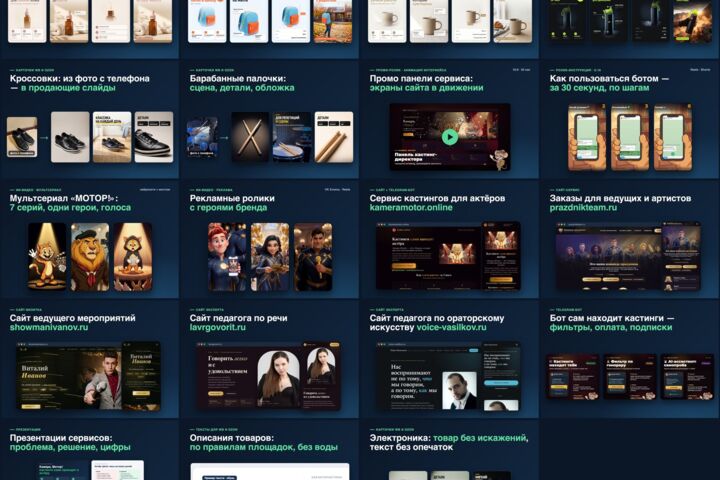Open the voice-vasilkov site screenshot
The height and width of the screenshot is (480, 720).
[x=428, y=376]
